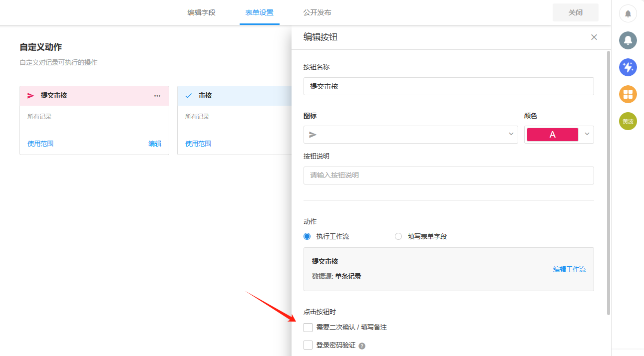Check the 登录密码验证 option
The width and height of the screenshot is (644, 356).
(x=308, y=345)
